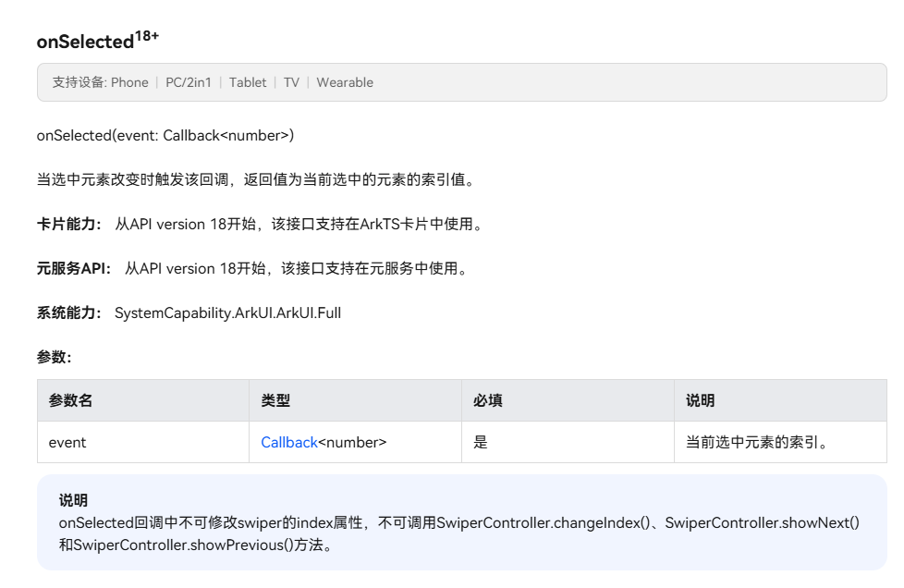
Task: Select the Tablet device label
Action: point(248,82)
